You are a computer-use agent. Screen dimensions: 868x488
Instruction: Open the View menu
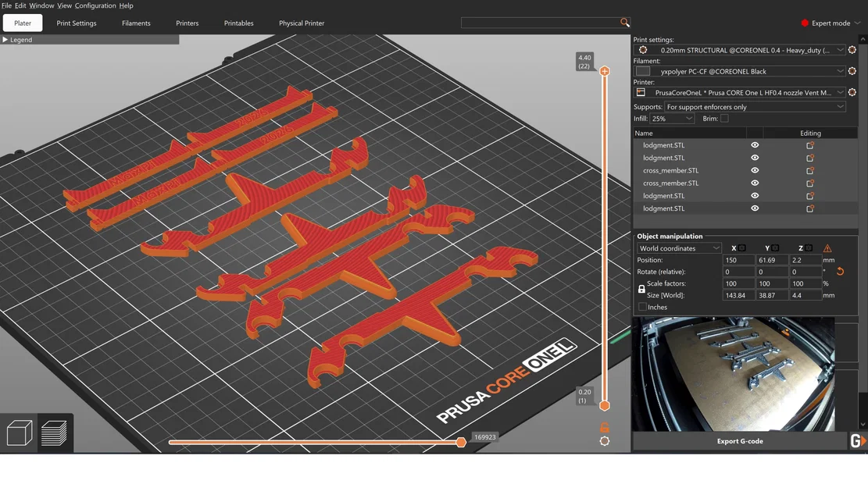click(64, 5)
